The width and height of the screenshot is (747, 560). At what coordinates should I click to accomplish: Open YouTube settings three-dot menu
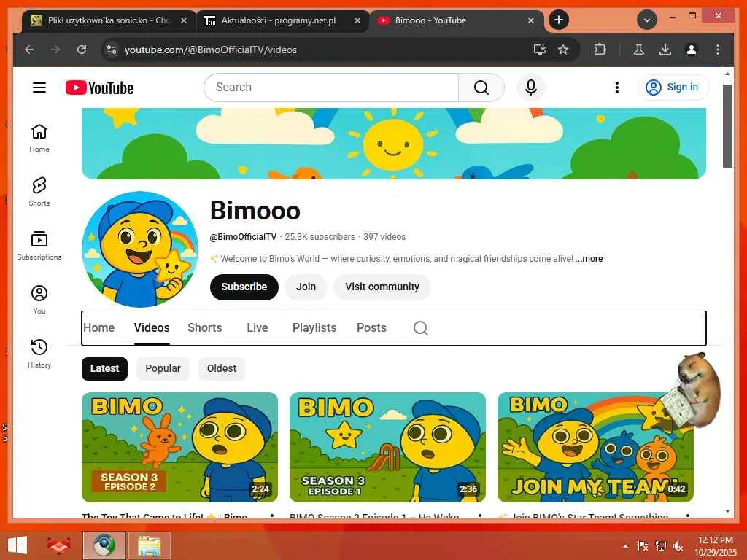coord(617,87)
